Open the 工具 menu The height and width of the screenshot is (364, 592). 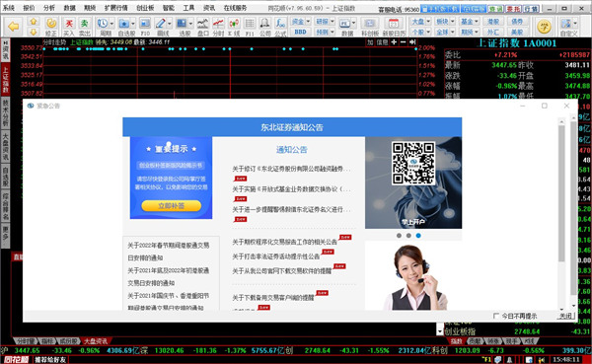click(188, 8)
